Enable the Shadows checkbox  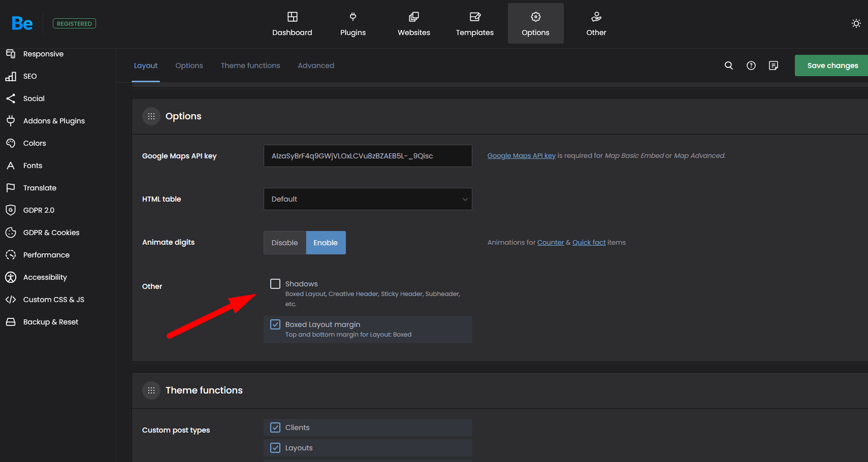tap(275, 284)
